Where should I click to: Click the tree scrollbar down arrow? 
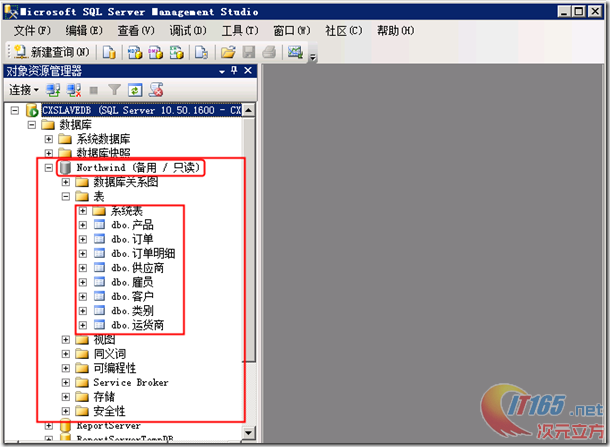[x=249, y=433]
